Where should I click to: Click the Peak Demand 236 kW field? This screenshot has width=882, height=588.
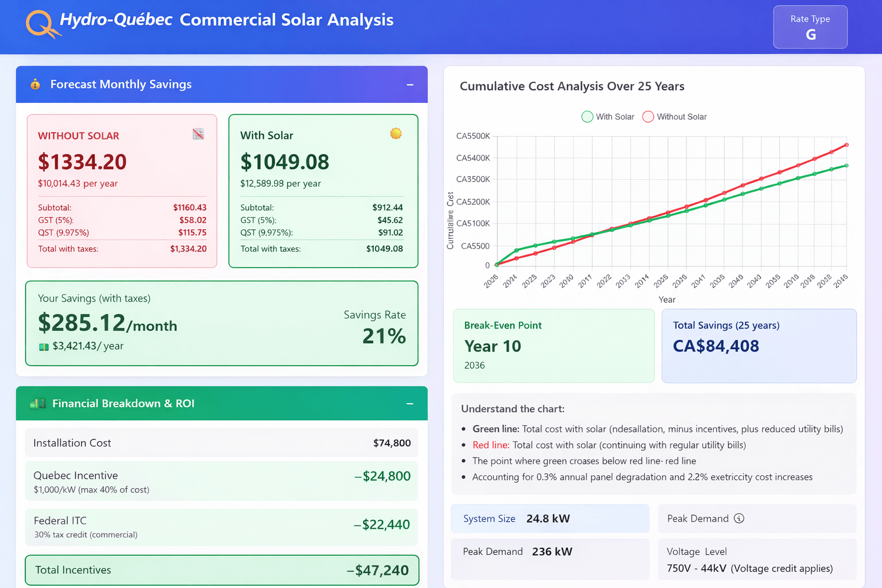(x=550, y=559)
